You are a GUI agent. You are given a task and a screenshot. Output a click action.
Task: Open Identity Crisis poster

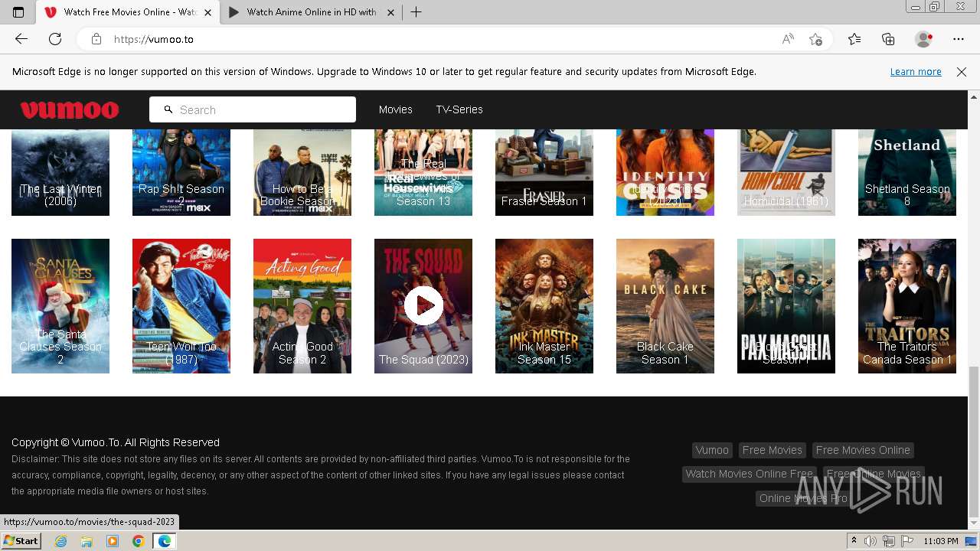click(665, 173)
